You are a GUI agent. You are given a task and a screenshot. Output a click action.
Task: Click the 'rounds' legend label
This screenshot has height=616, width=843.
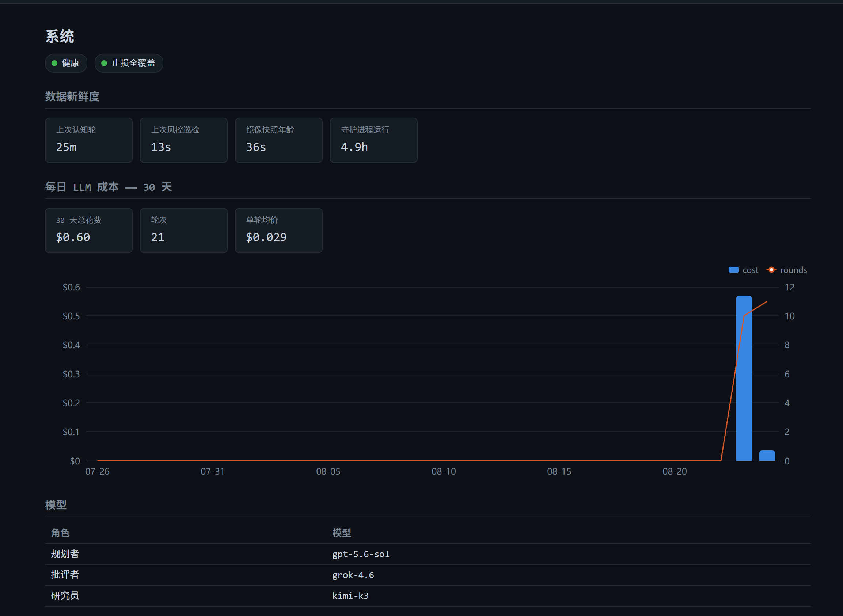tap(793, 270)
